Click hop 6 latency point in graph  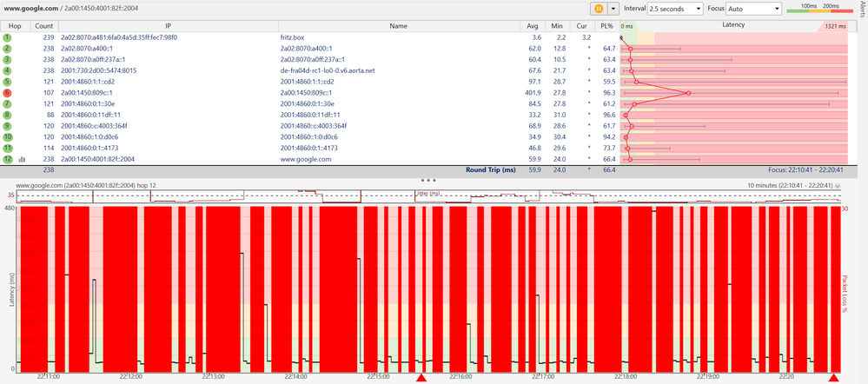coord(688,93)
